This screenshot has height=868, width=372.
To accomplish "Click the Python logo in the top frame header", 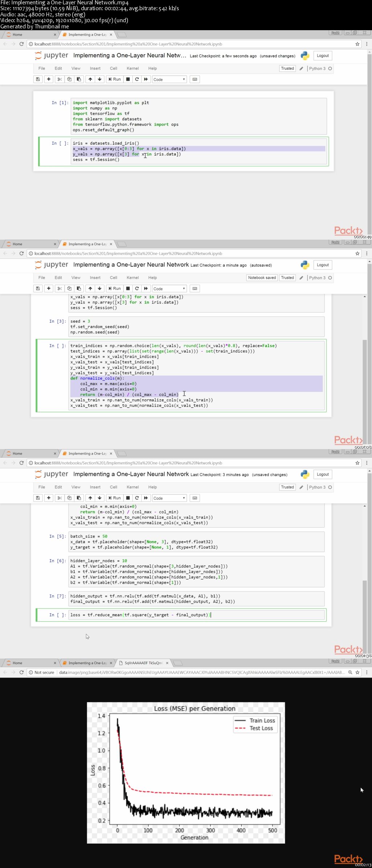I will pos(305,56).
